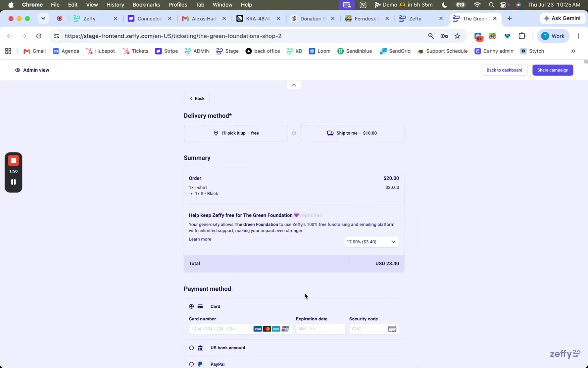Click the recording indicator tab icon
The width and height of the screenshot is (588, 368).
[60, 19]
